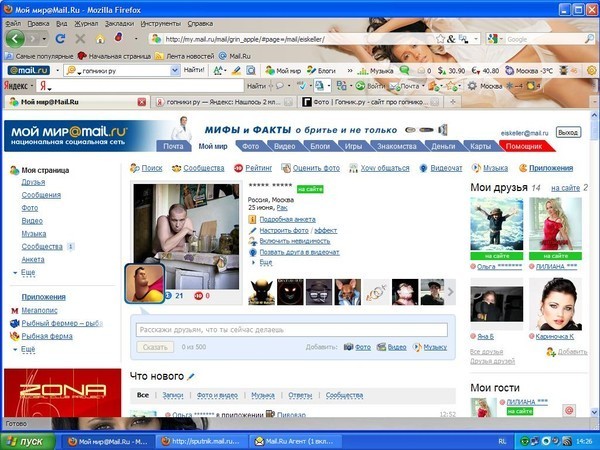Expand Еще under profile links
Image resolution: width=600 pixels, height=450 pixels.
tap(266, 262)
